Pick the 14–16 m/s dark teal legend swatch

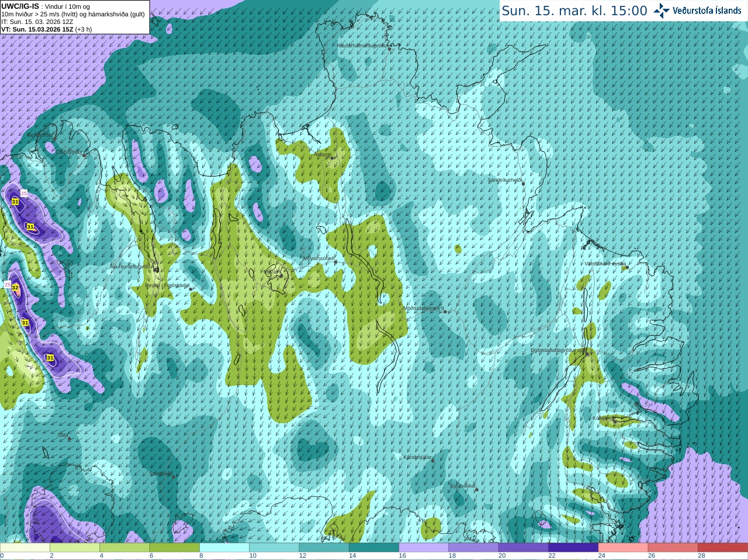374,548
